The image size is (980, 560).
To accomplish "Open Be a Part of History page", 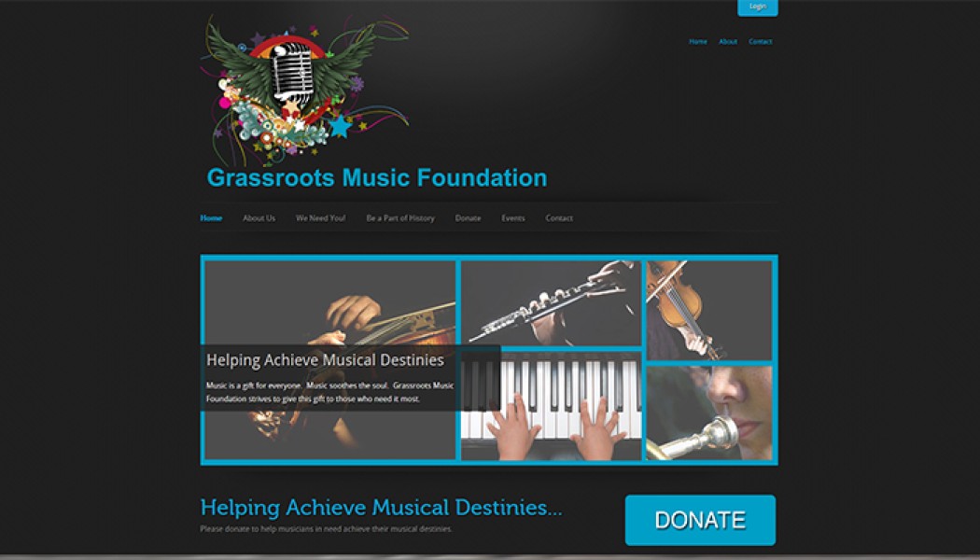I will point(400,218).
